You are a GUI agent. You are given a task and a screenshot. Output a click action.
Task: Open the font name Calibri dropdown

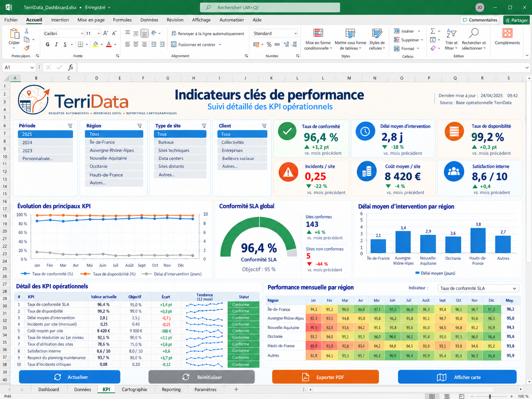(82, 33)
